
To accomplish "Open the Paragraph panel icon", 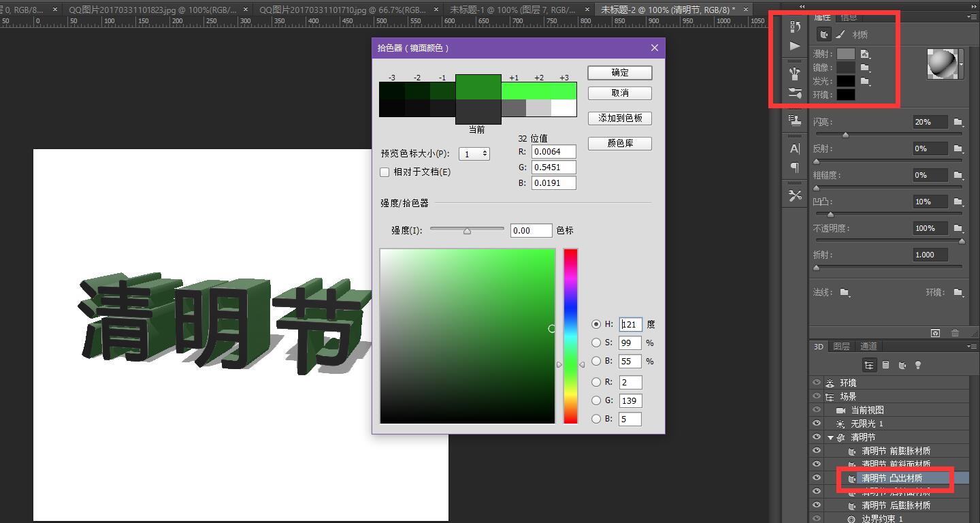I will (x=795, y=168).
